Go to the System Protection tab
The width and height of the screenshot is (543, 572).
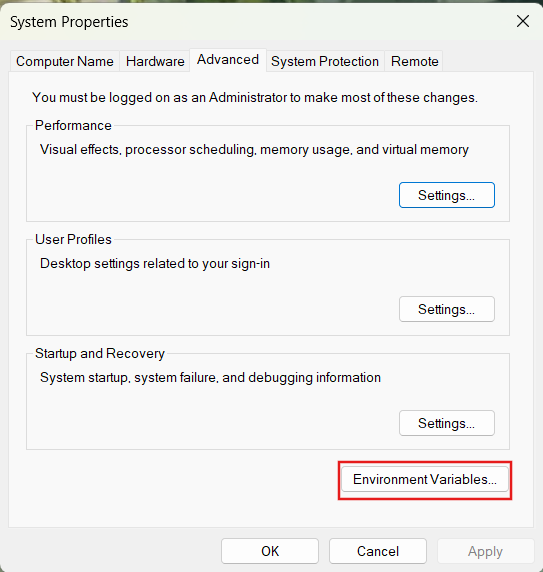coord(325,61)
